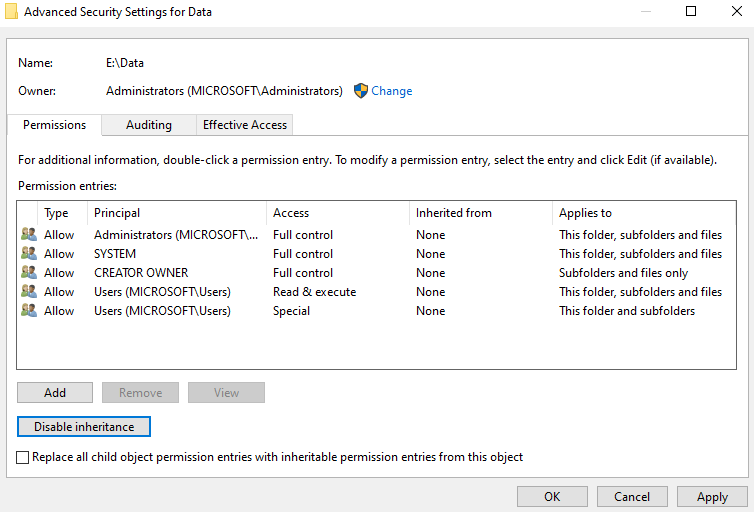Viewport: 754px width, 512px height.
Task: Click the folder icon in the title bar
Action: point(11,11)
